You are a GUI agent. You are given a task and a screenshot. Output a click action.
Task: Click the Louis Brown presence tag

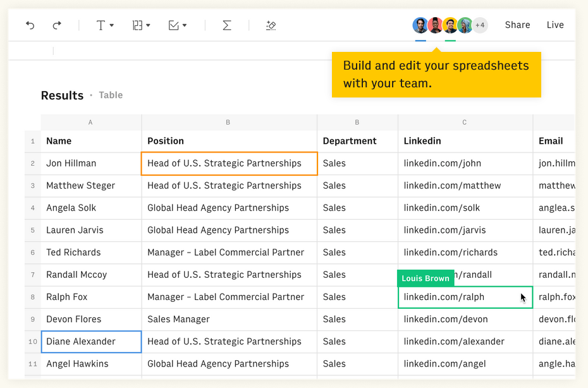point(425,278)
